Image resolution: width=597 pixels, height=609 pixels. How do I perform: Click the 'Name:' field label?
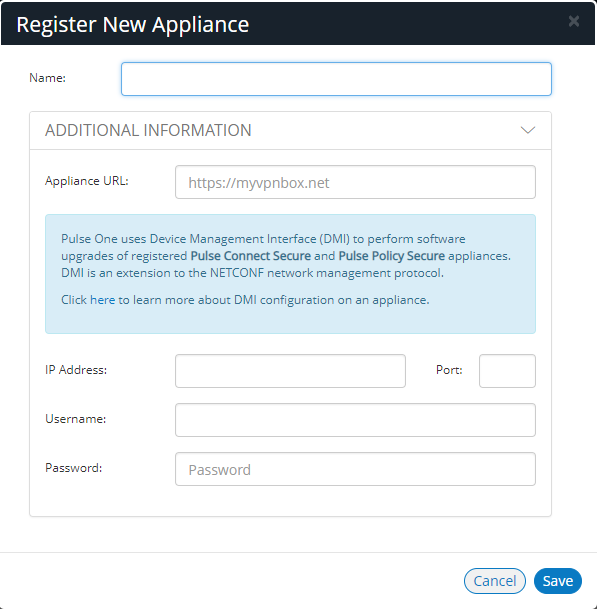pos(47,78)
